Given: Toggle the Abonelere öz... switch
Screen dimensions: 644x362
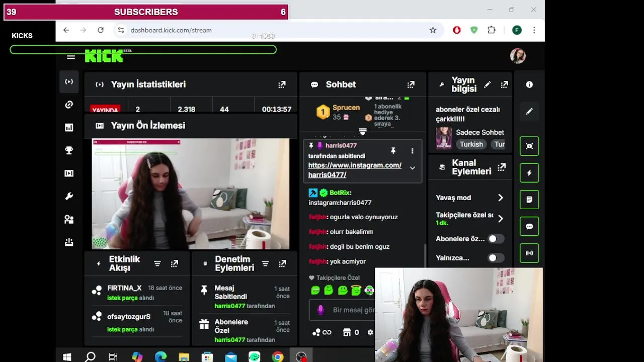Looking at the screenshot, I should click(x=496, y=239).
